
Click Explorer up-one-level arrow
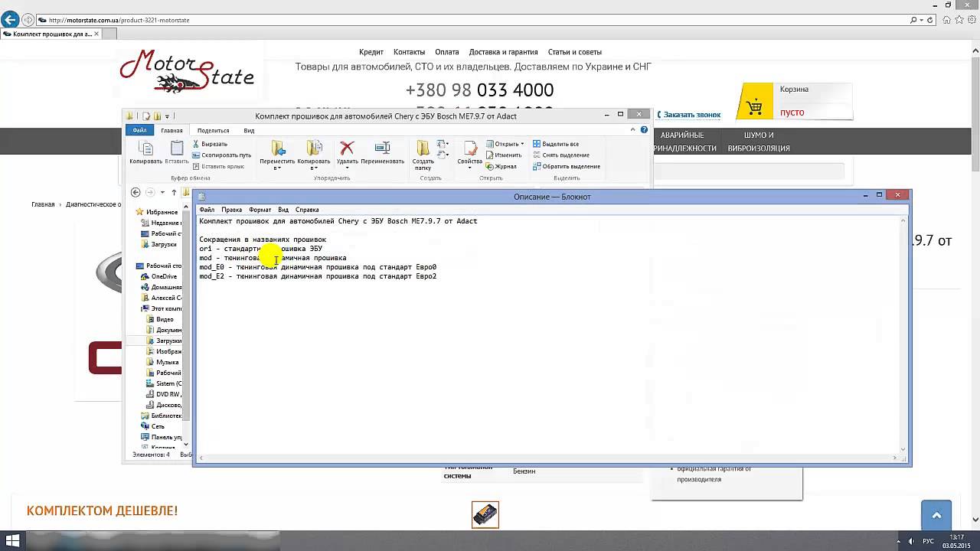pyautogui.click(x=174, y=192)
